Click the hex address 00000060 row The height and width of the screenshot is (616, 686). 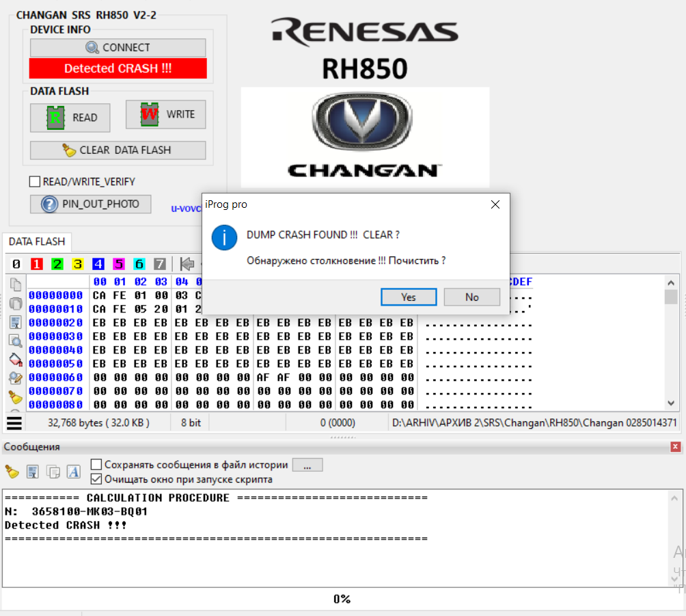[55, 377]
